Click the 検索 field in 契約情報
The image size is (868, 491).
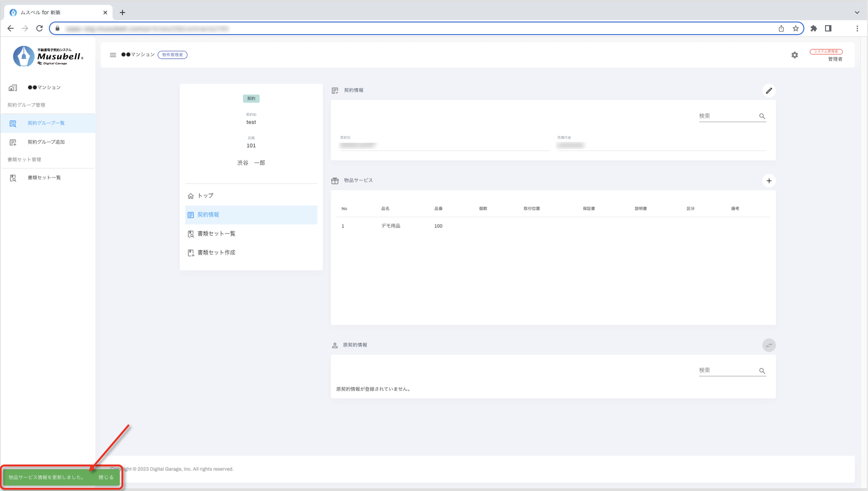725,116
